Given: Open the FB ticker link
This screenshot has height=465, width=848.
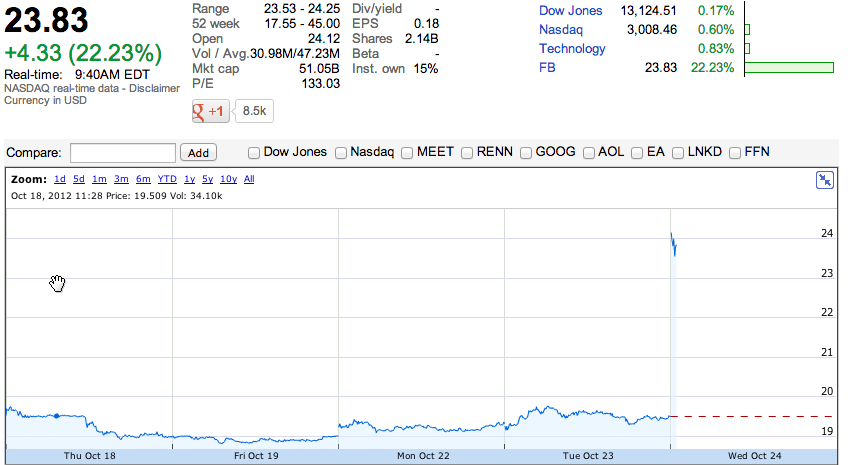Looking at the screenshot, I should (x=547, y=68).
